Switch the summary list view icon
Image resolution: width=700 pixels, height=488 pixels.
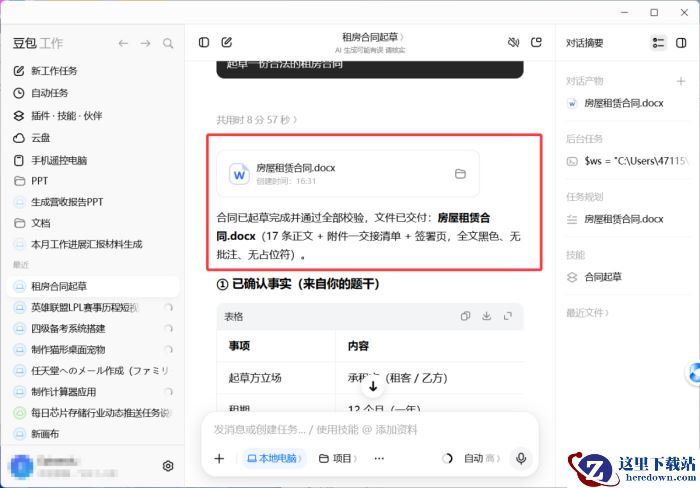point(658,43)
